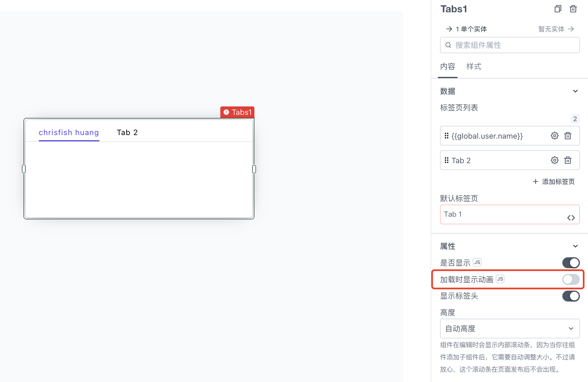The image size is (588, 382).
Task: Click the error icon on Tabs1 label
Action: click(226, 112)
